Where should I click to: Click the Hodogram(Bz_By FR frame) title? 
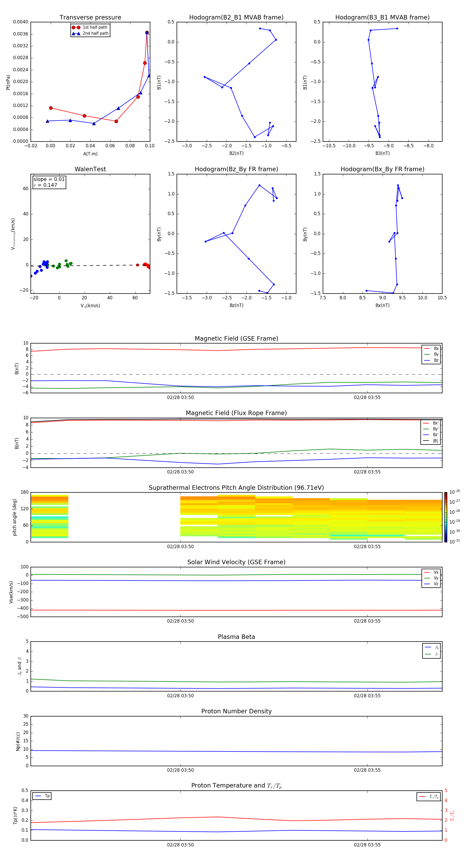point(236,169)
